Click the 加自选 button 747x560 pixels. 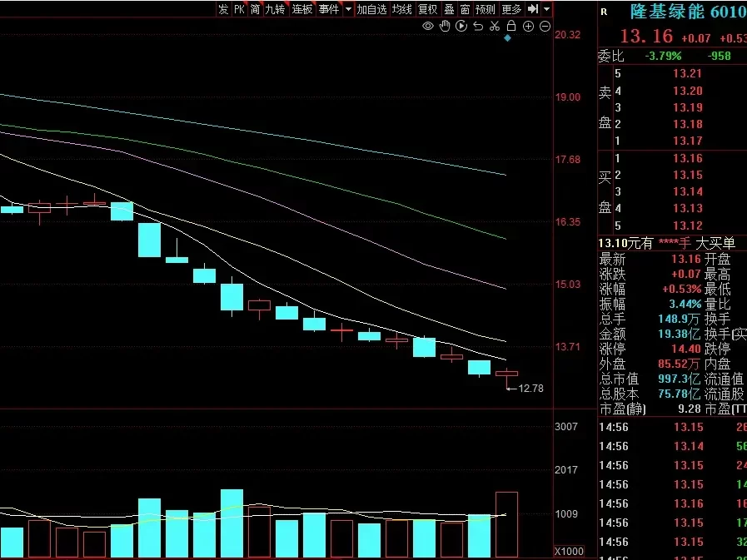371,9
